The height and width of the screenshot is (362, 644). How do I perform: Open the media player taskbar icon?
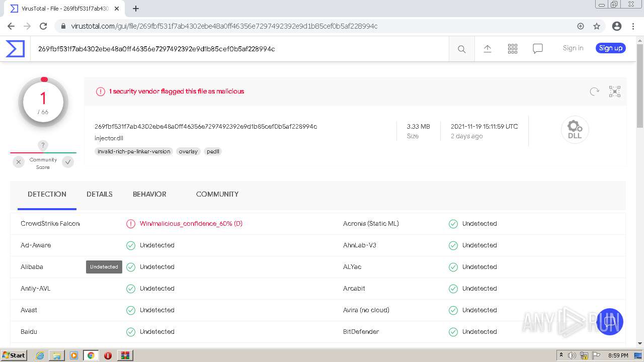[74, 355]
